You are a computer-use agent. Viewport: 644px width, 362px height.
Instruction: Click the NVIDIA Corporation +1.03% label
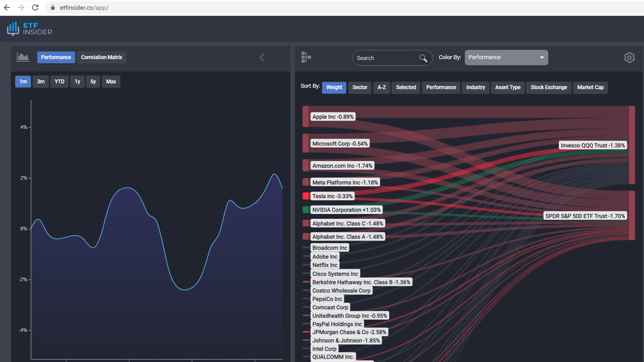[347, 210]
